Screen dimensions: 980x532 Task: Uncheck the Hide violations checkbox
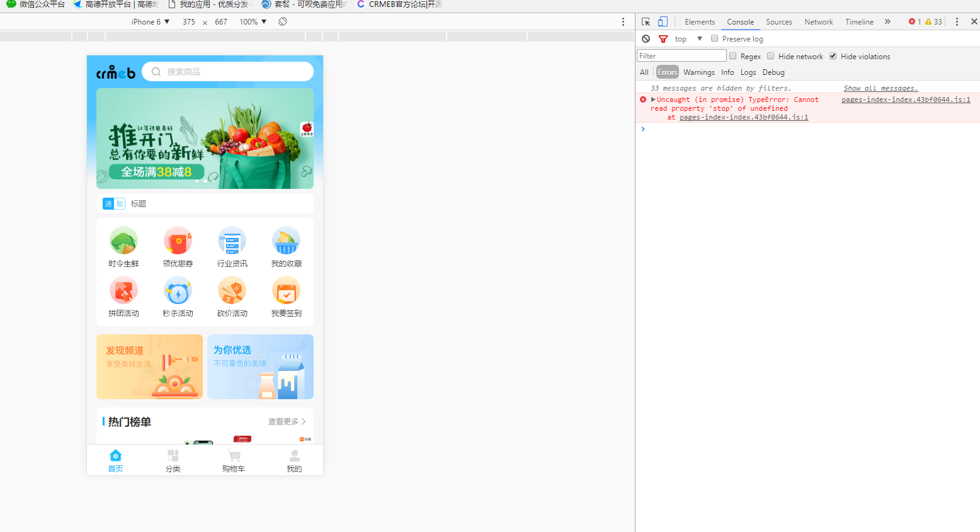(833, 56)
